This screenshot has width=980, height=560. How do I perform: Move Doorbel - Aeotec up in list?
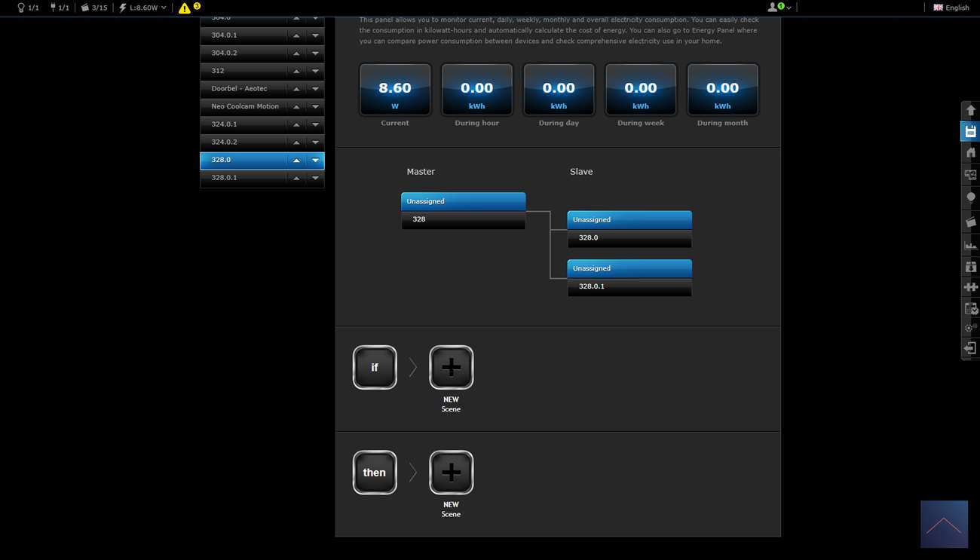pos(296,89)
